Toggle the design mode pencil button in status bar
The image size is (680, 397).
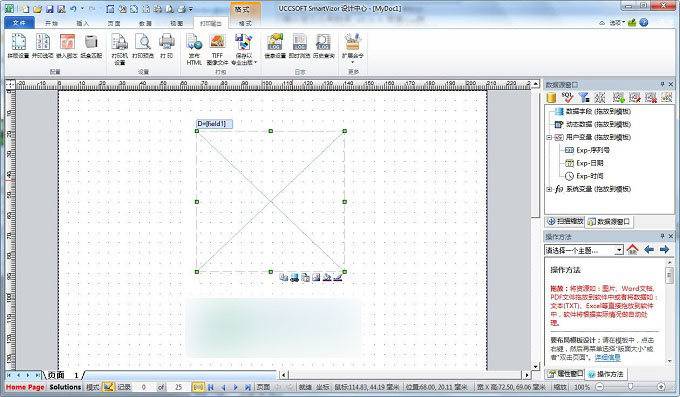(108, 387)
